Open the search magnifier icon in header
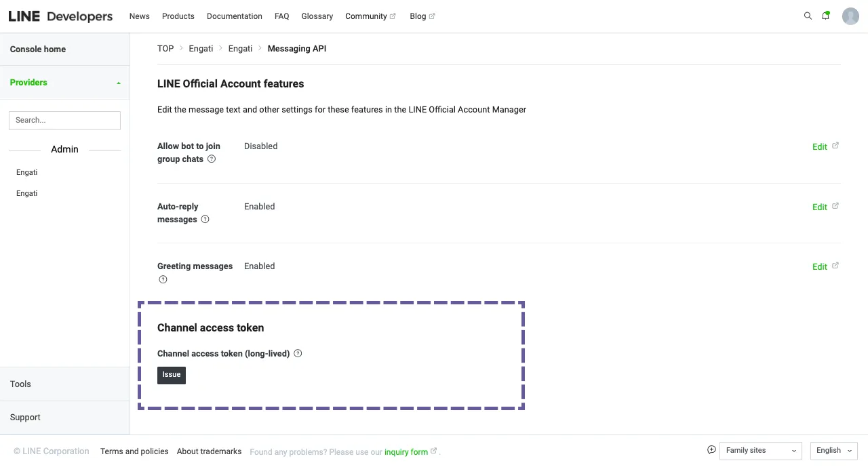The image size is (868, 467). pyautogui.click(x=808, y=16)
